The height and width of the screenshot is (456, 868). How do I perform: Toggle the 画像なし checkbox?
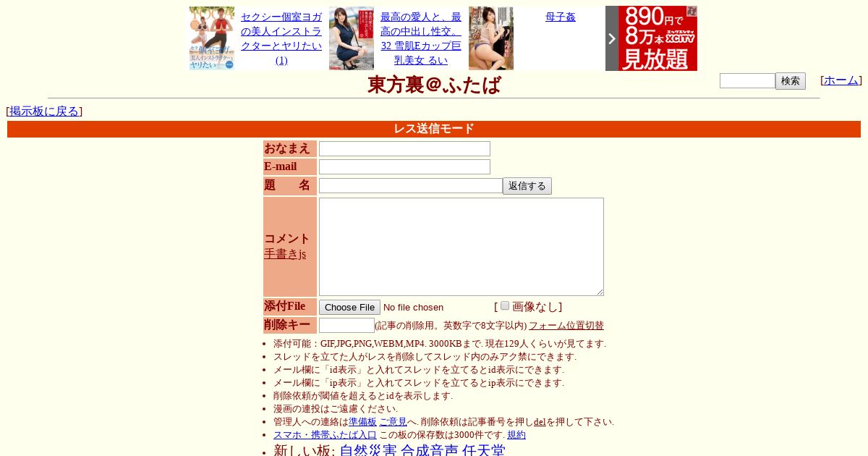click(x=505, y=305)
